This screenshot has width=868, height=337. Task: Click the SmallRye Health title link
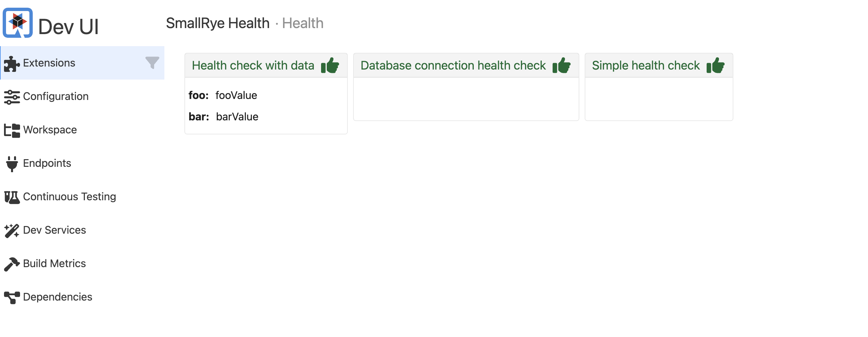[218, 23]
